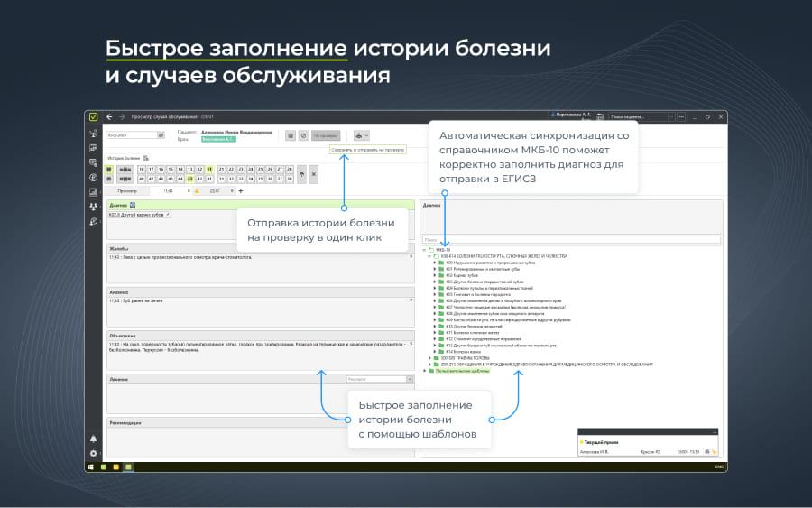
Task: Select tooth 11 in the upper row
Action: tap(209, 169)
